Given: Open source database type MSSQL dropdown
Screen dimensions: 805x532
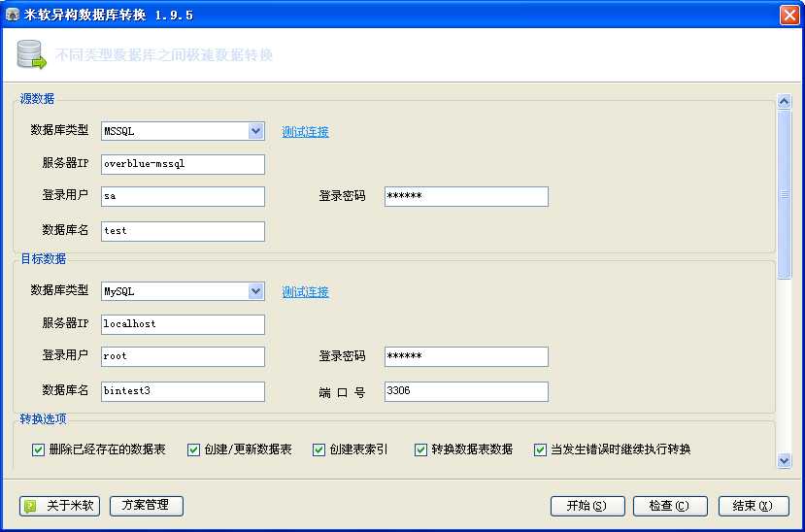Looking at the screenshot, I should click(x=255, y=131).
